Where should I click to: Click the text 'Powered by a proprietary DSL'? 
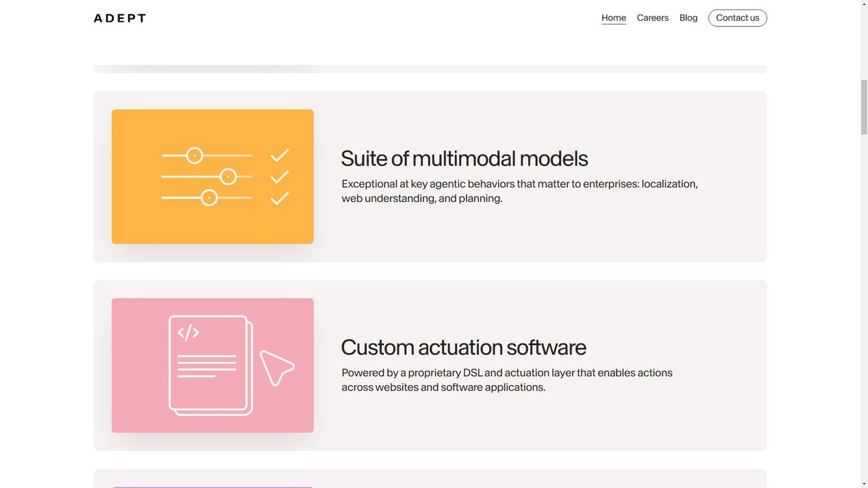pyautogui.click(x=412, y=373)
